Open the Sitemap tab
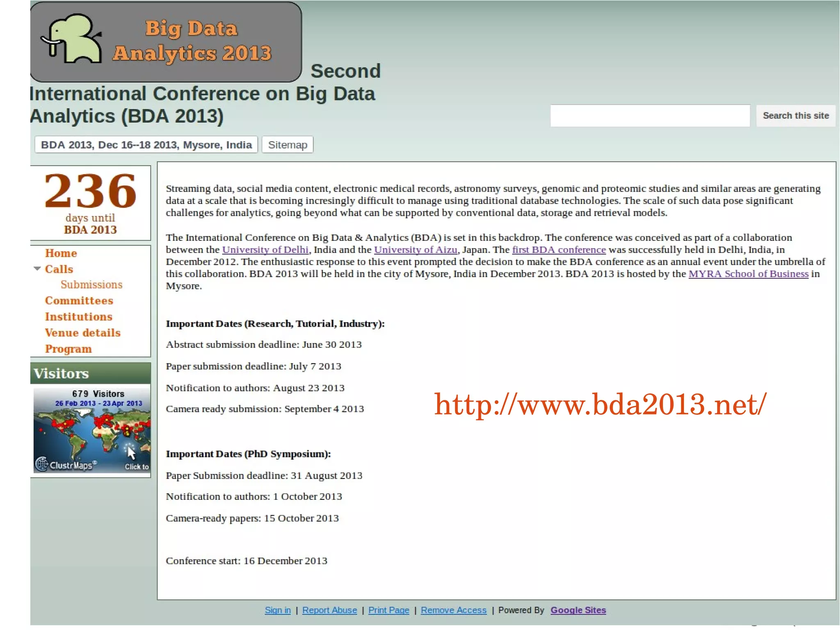The height and width of the screenshot is (630, 840). (x=288, y=145)
